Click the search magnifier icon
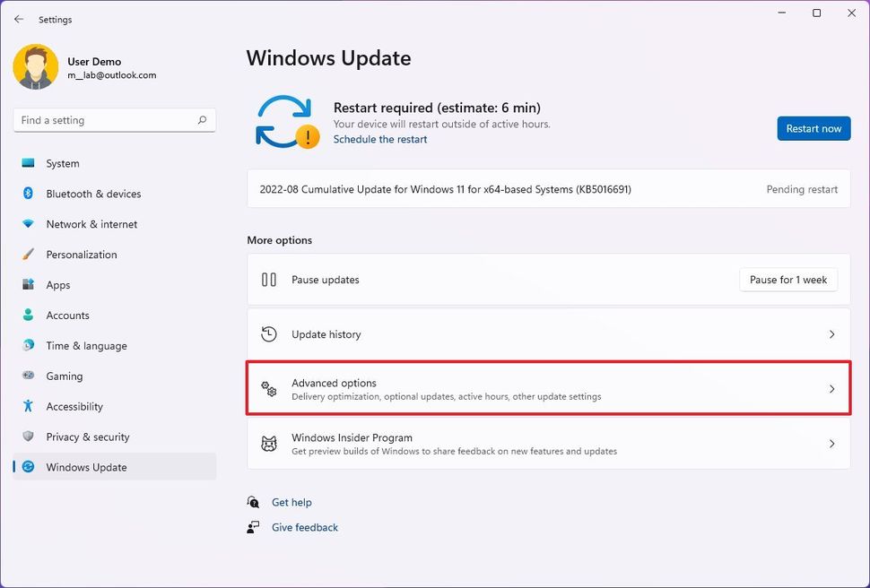The height and width of the screenshot is (588, 870). coord(203,120)
